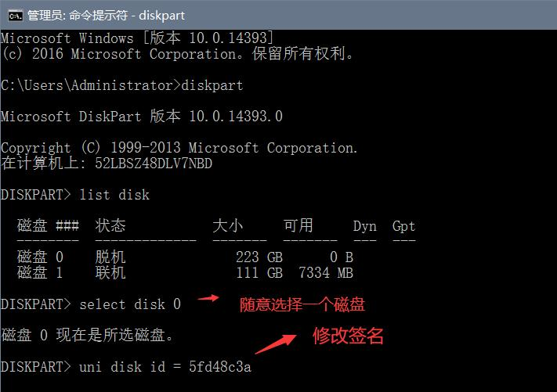Click the typed 'diskpart' command text
Image resolution: width=557 pixels, height=392 pixels.
click(x=212, y=85)
